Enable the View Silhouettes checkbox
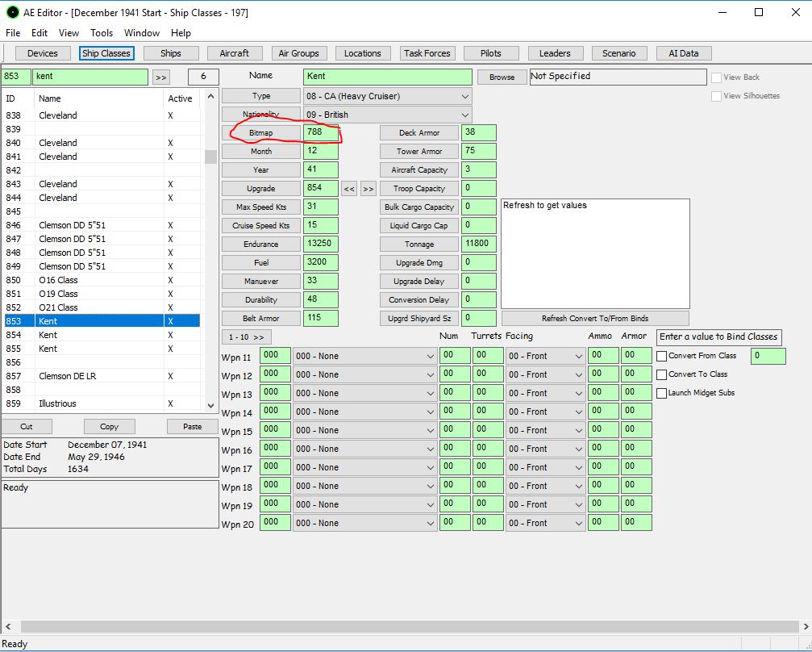 tap(716, 96)
